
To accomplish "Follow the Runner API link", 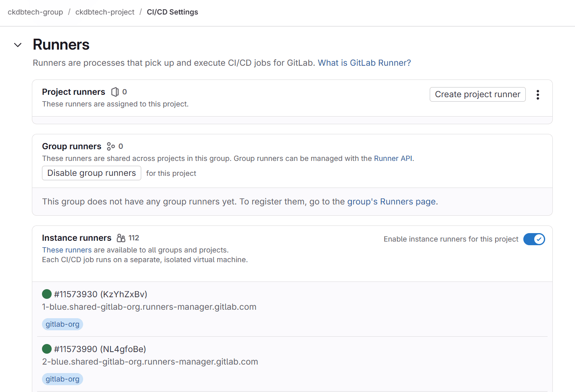I will click(x=393, y=158).
